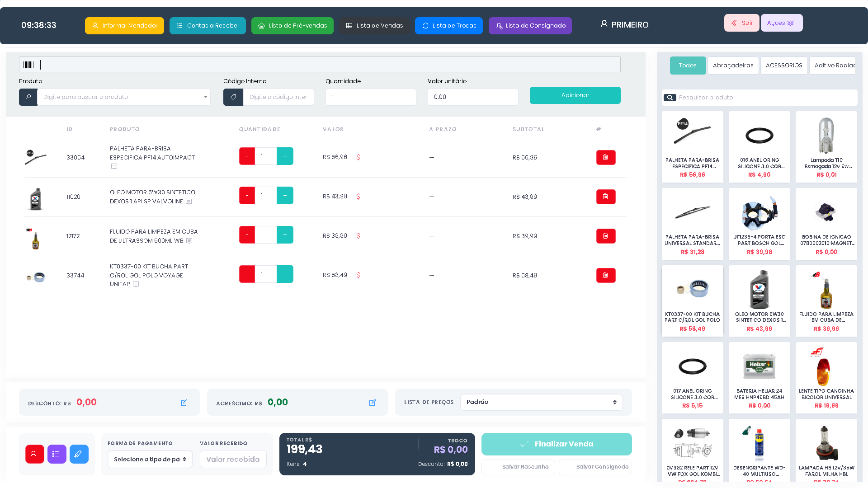Select the Abraçadeiras category tab
868x488 pixels.
click(x=733, y=66)
